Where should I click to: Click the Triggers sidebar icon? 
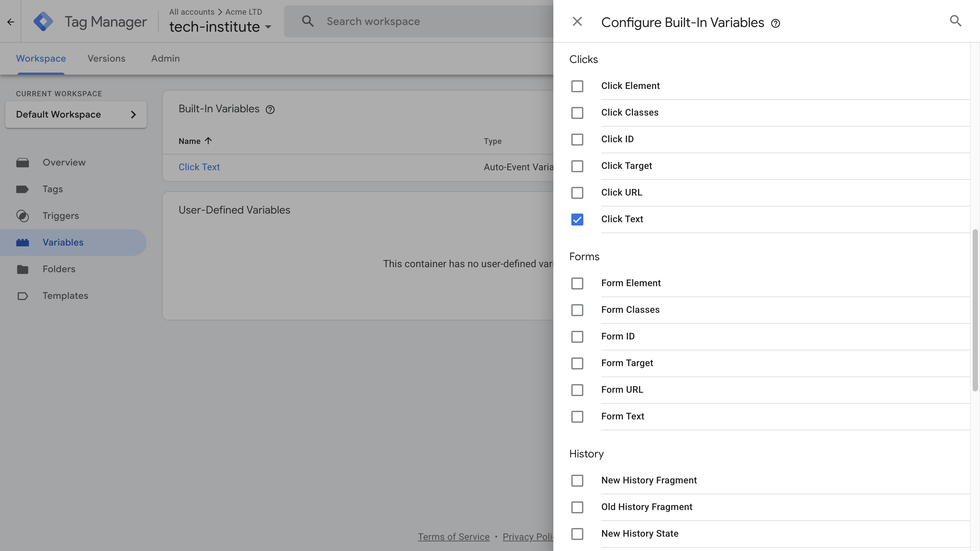22,216
